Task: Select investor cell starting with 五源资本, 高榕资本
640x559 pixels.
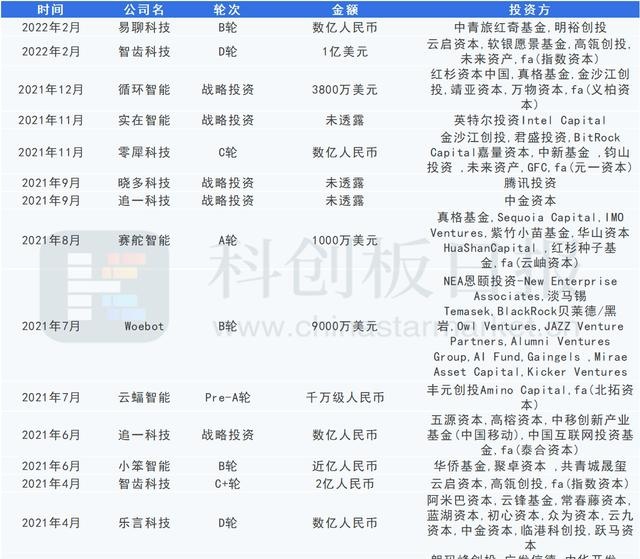Action: point(529,435)
